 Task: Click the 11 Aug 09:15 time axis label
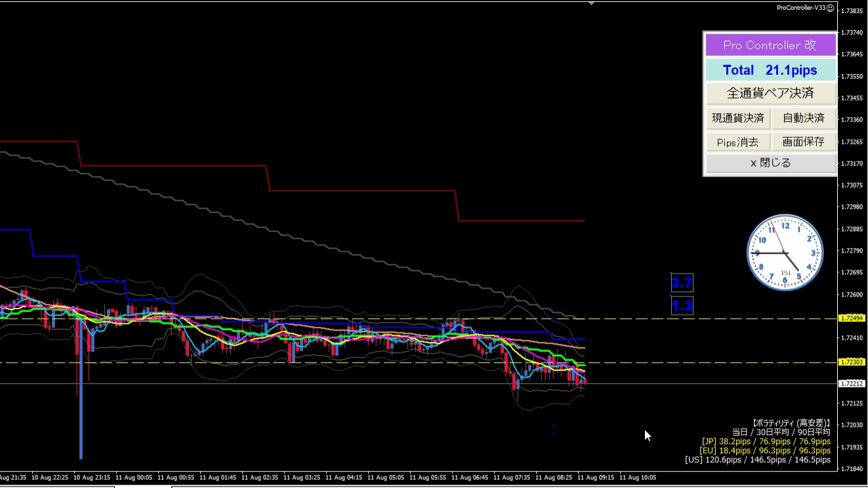pos(596,478)
